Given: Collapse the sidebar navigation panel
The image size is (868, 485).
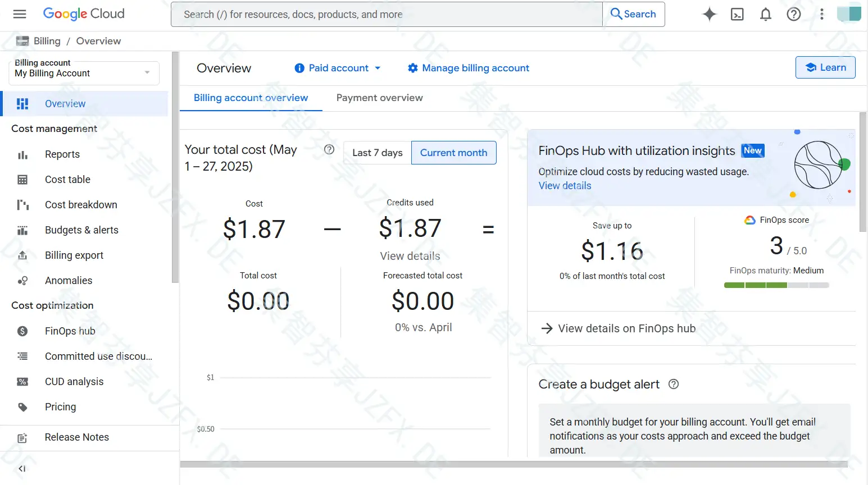Looking at the screenshot, I should 22,469.
